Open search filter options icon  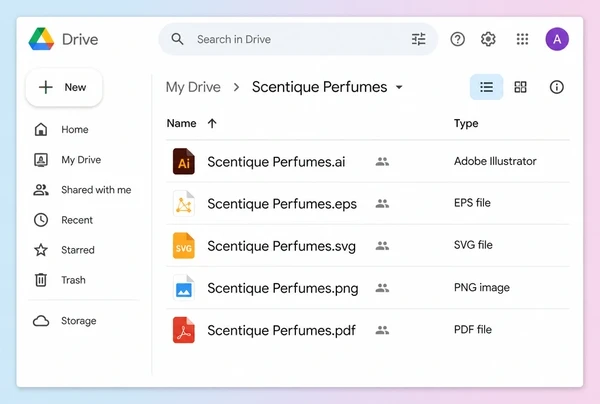(418, 39)
